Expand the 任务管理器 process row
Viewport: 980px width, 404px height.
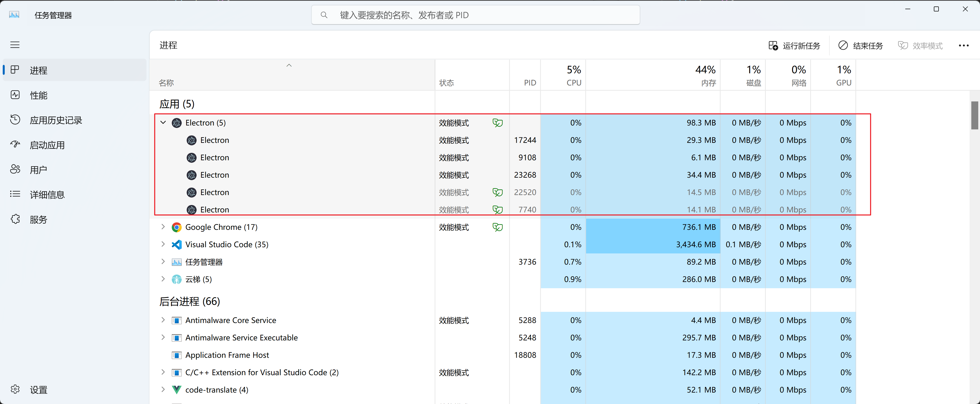click(x=163, y=262)
